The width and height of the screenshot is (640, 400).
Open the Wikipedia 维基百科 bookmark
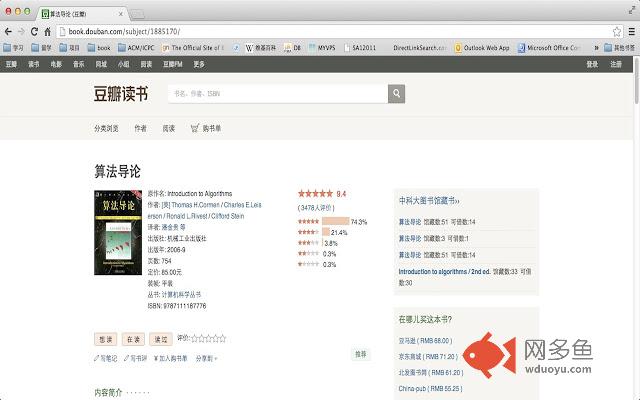[261, 48]
